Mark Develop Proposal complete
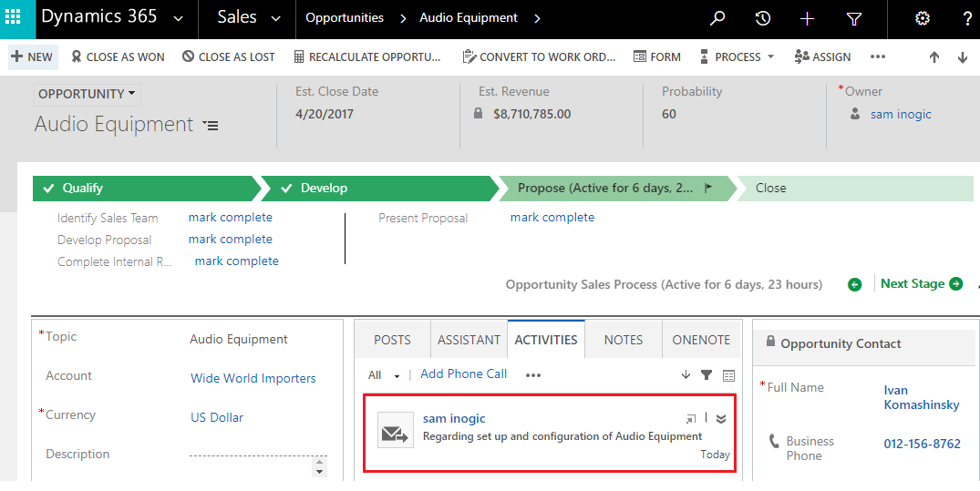Viewport: 980px width, 491px height. 231,240
